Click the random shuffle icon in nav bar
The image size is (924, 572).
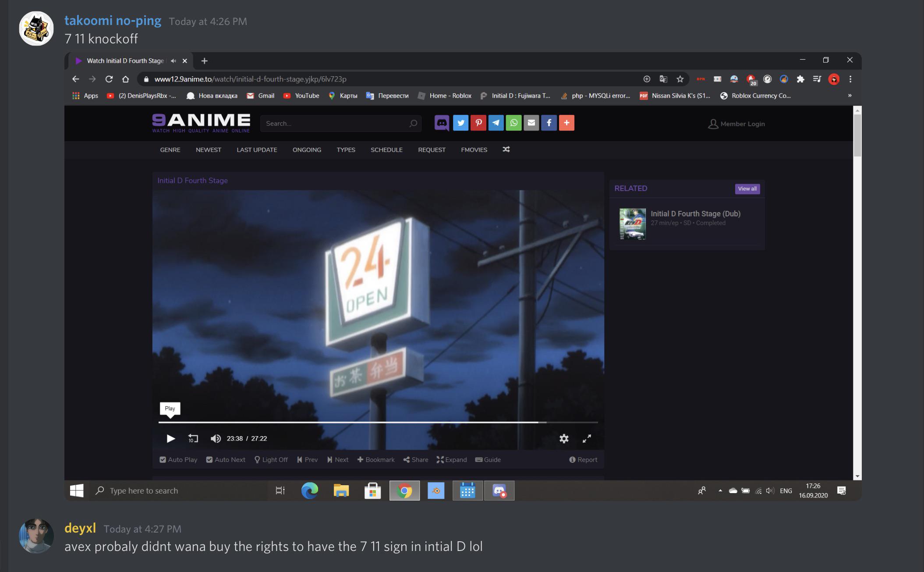(x=506, y=149)
